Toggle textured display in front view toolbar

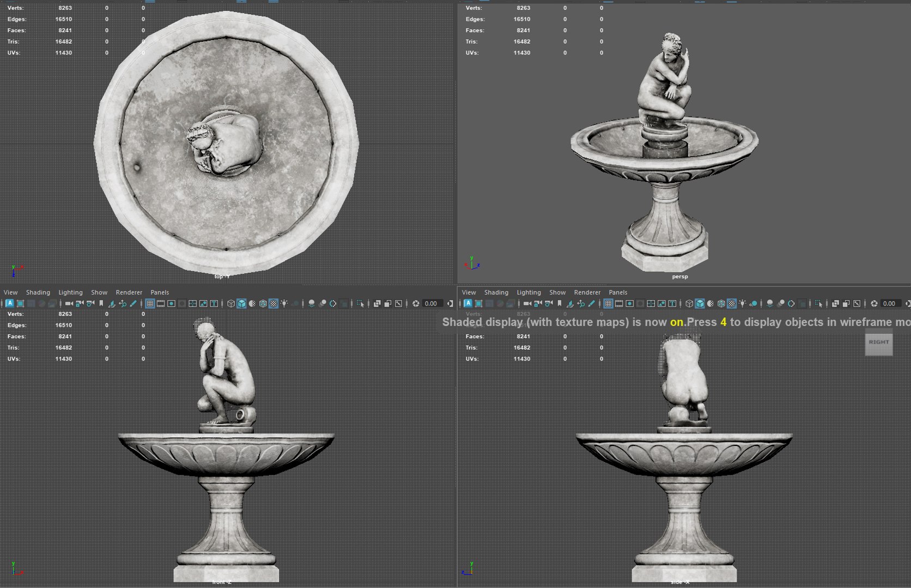pyautogui.click(x=273, y=303)
